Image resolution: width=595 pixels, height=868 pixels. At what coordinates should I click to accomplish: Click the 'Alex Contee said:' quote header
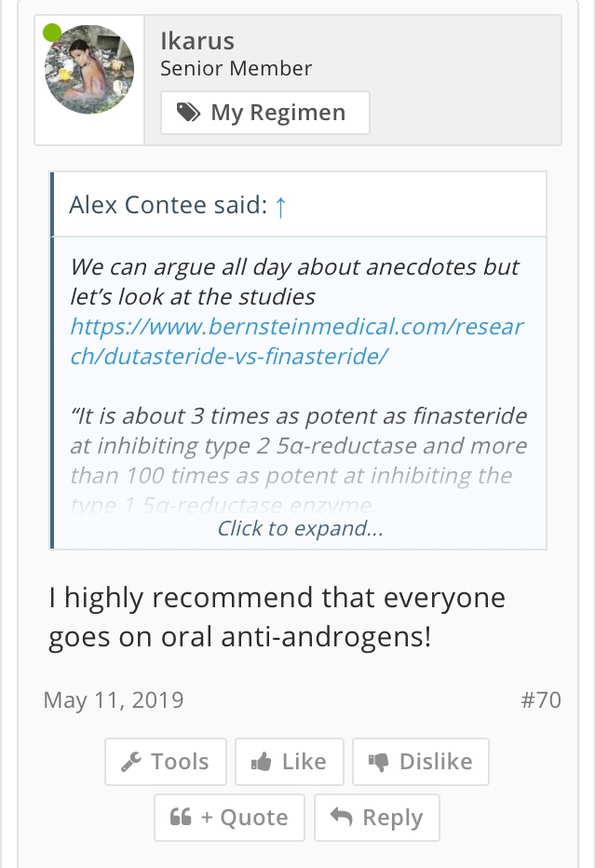coord(168,205)
